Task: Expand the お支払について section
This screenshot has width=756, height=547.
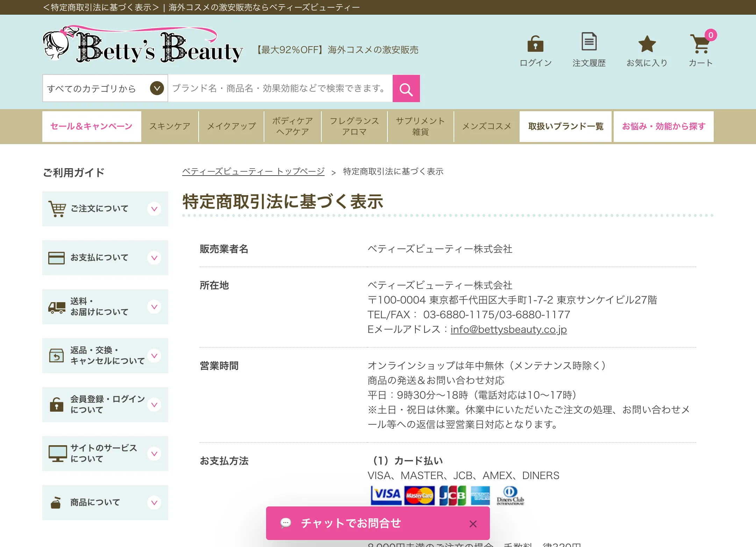Action: pos(154,258)
